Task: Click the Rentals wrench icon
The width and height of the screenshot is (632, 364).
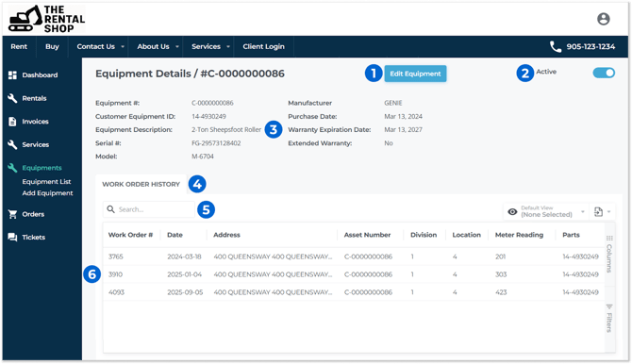Action: (x=12, y=98)
